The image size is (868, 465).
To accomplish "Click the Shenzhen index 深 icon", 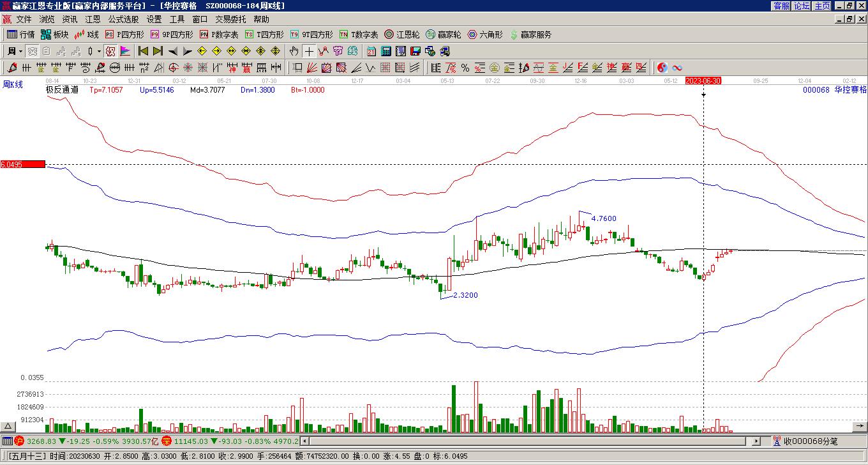I will [167, 441].
